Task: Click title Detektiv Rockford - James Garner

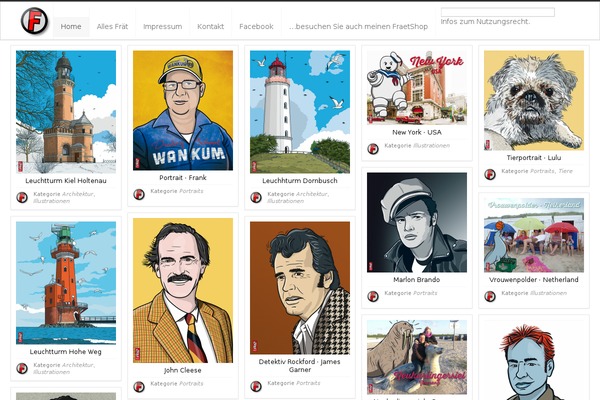Action: pos(300,366)
